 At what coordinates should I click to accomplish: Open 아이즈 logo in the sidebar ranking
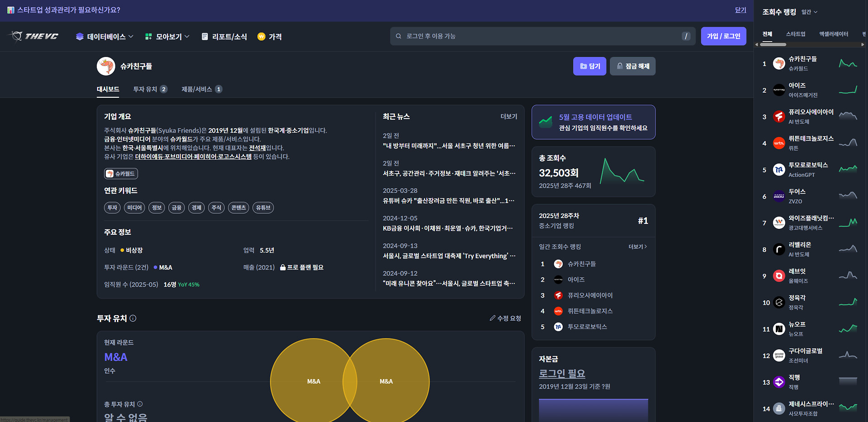click(x=779, y=90)
